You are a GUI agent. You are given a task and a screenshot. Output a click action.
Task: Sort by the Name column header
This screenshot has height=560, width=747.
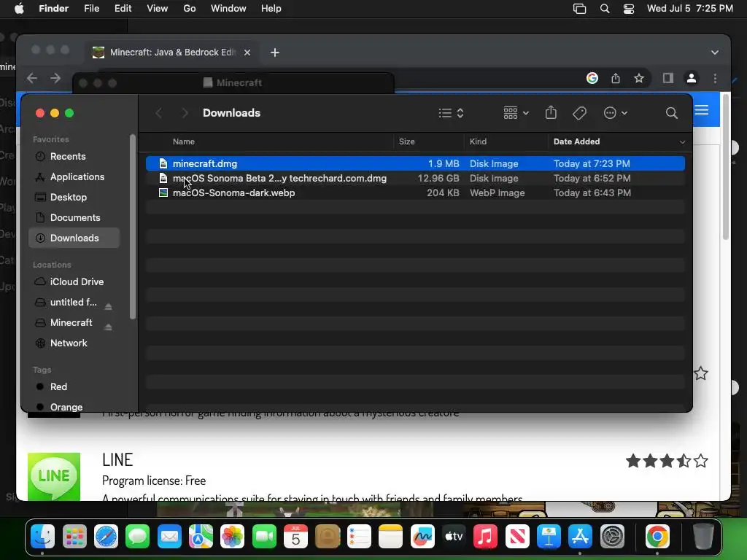[183, 141]
